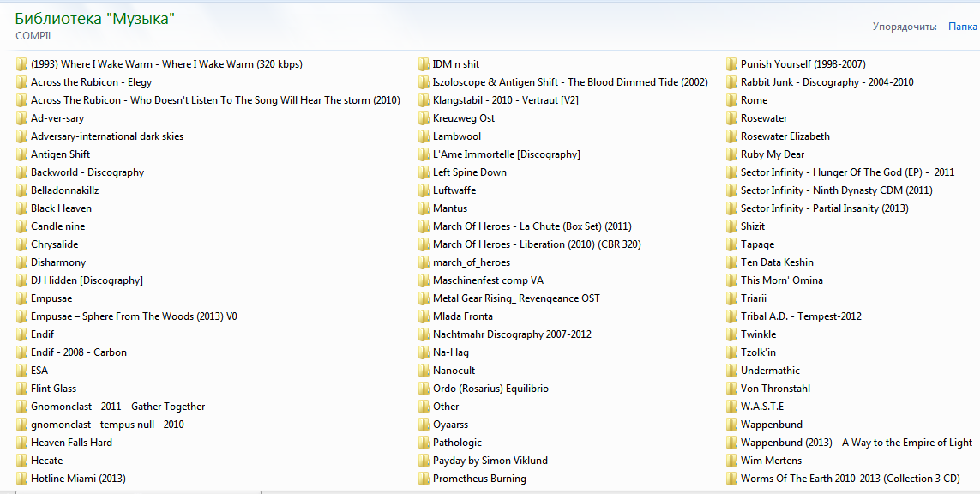
Task: Select 'Backworld - Discography' folder name
Action: (x=87, y=172)
